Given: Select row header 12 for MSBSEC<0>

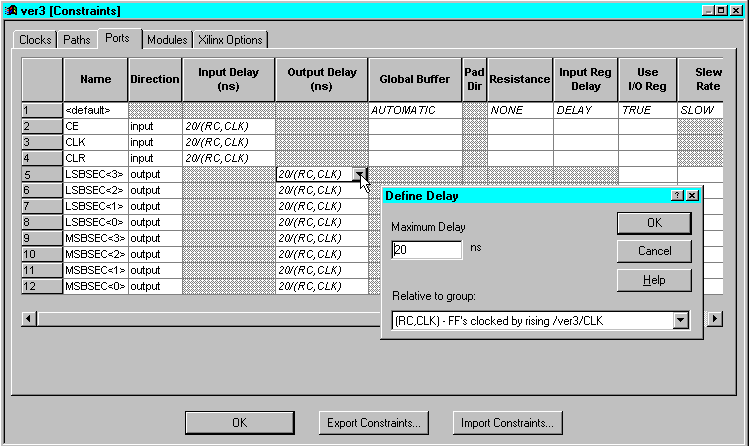Looking at the screenshot, I should point(42,286).
